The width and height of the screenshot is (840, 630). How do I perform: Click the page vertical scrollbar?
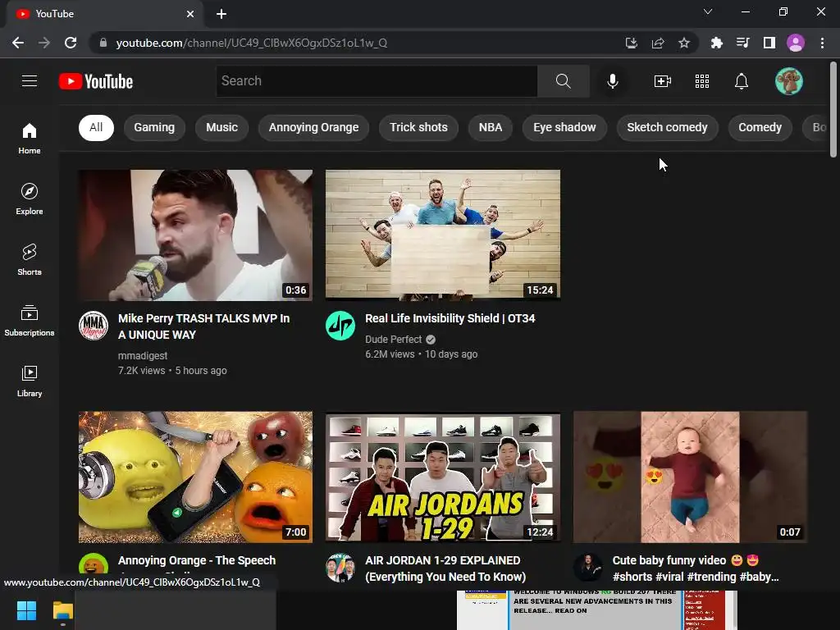[833, 109]
